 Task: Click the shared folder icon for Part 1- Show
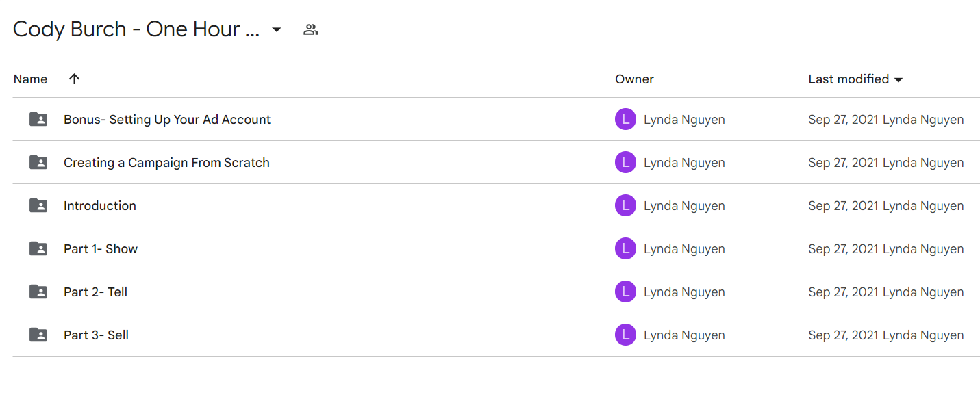tap(38, 248)
